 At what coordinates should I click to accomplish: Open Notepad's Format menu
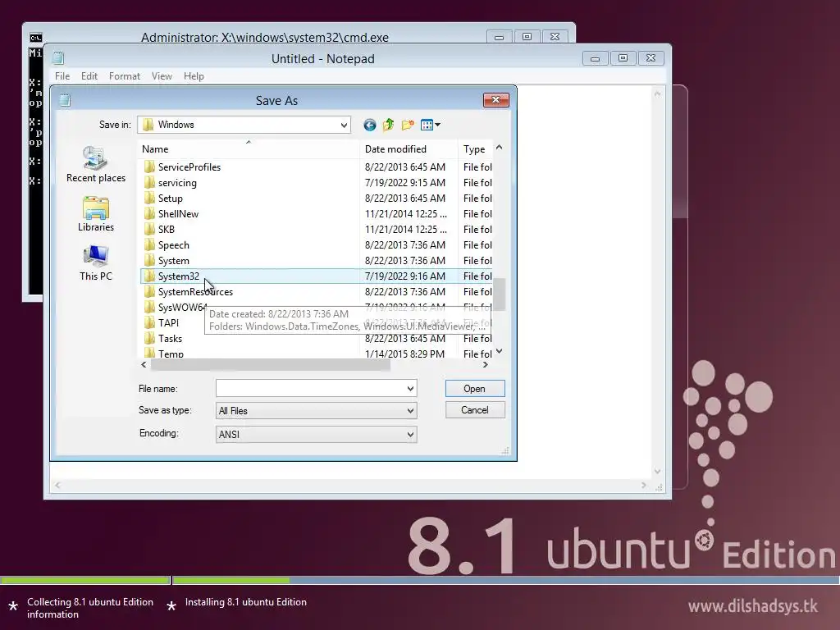click(x=125, y=76)
